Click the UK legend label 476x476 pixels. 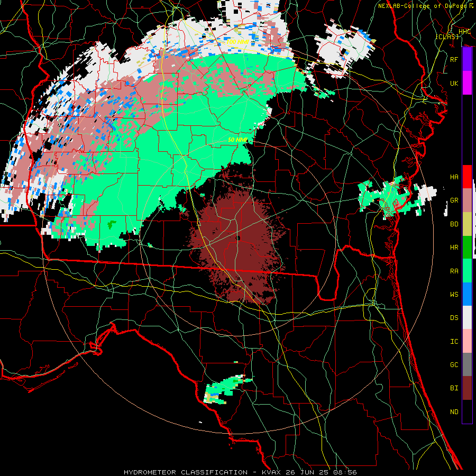454,83
